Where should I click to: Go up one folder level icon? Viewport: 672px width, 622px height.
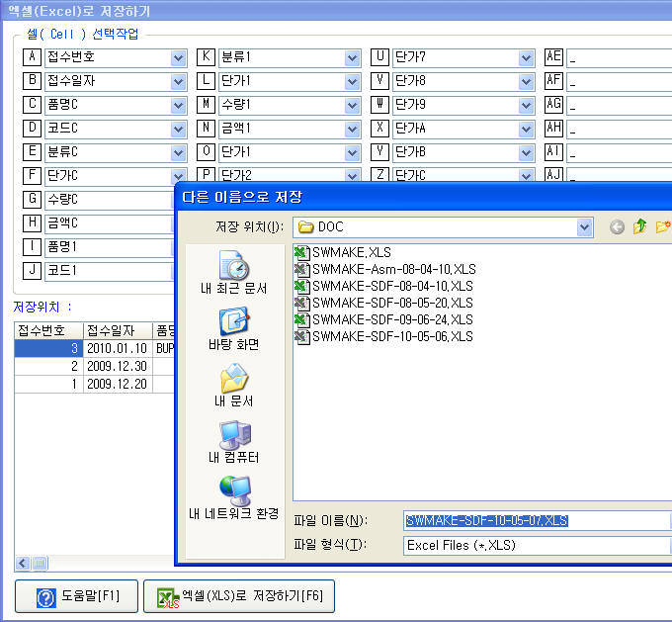point(639,226)
